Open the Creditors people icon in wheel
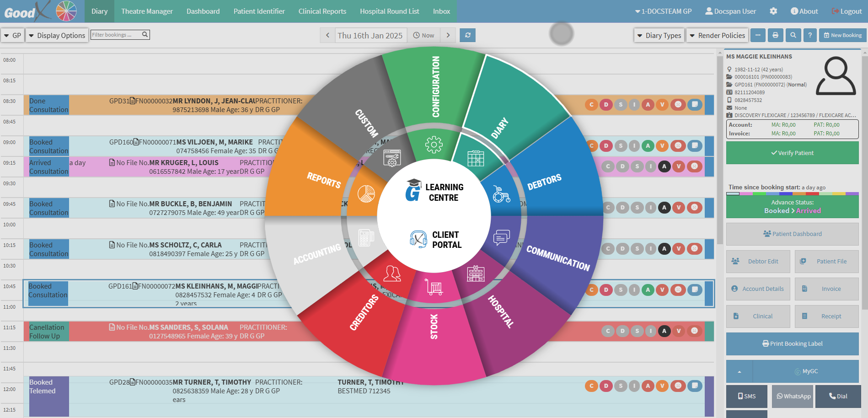The image size is (868, 418). point(392,273)
